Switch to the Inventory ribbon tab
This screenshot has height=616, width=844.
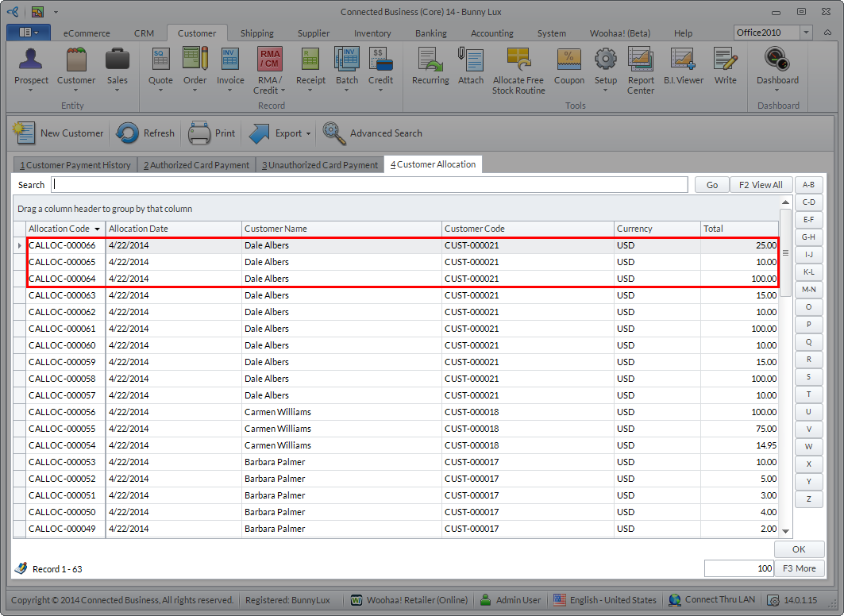coord(372,33)
